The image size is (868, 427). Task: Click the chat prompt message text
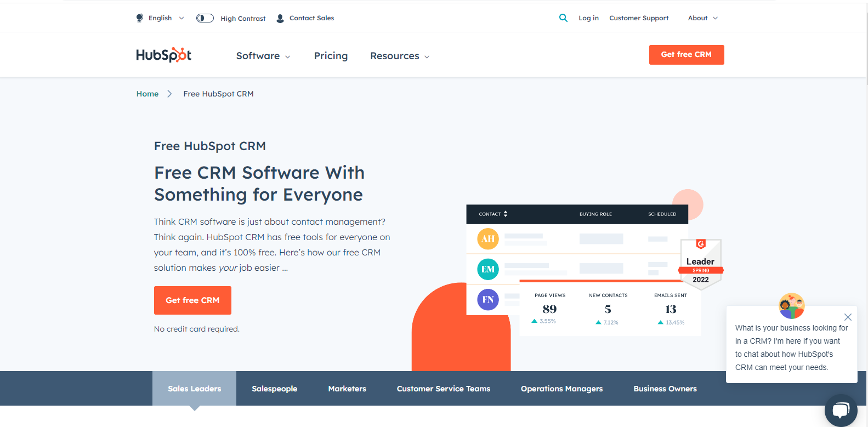point(791,348)
